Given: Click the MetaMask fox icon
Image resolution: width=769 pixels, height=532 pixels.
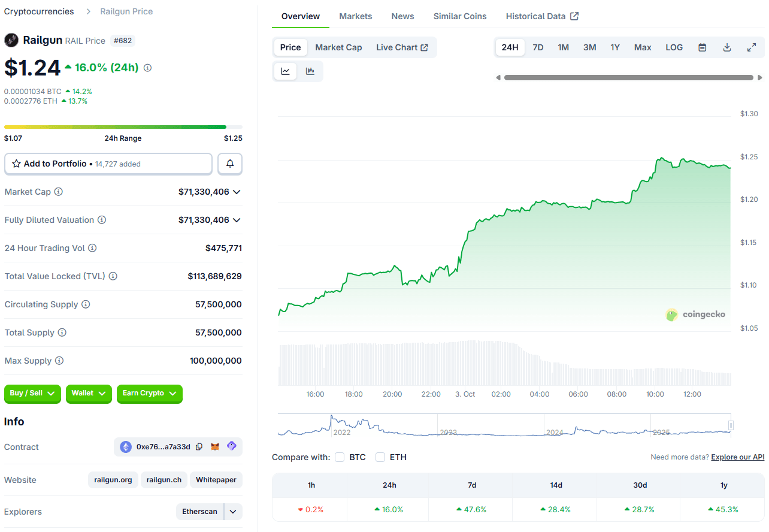Looking at the screenshot, I should (x=215, y=447).
